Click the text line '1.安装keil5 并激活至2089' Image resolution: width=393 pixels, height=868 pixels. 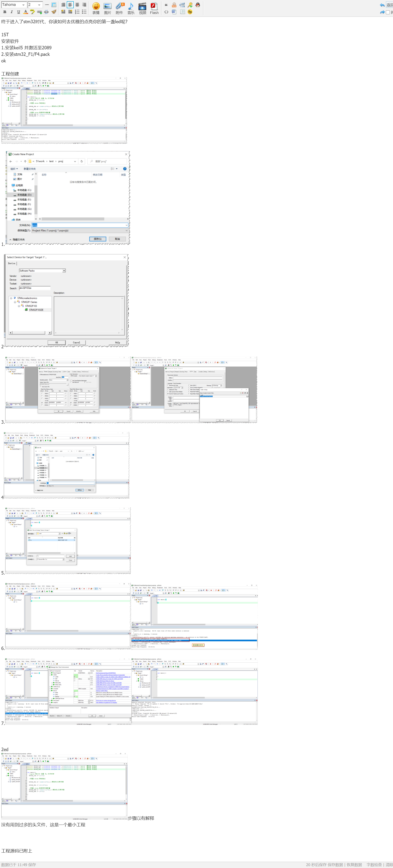point(26,48)
